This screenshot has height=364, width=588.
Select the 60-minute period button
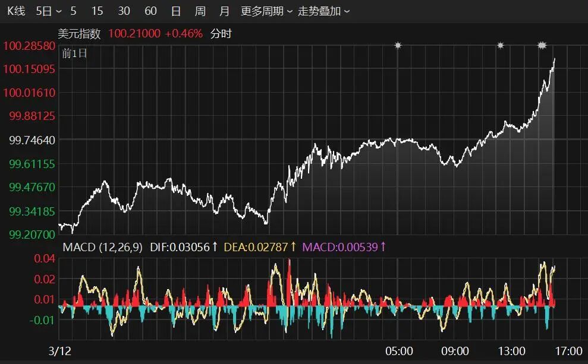click(x=150, y=11)
